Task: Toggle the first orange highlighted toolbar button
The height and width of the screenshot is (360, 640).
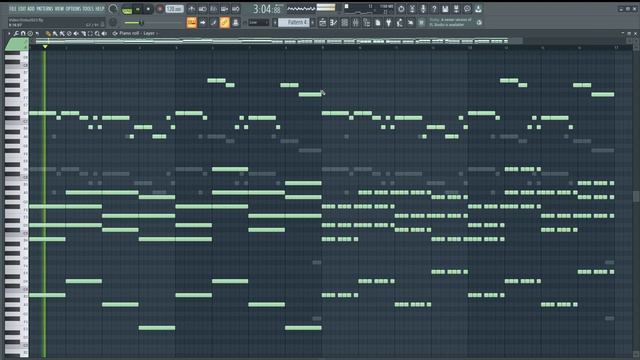Action: click(191, 23)
